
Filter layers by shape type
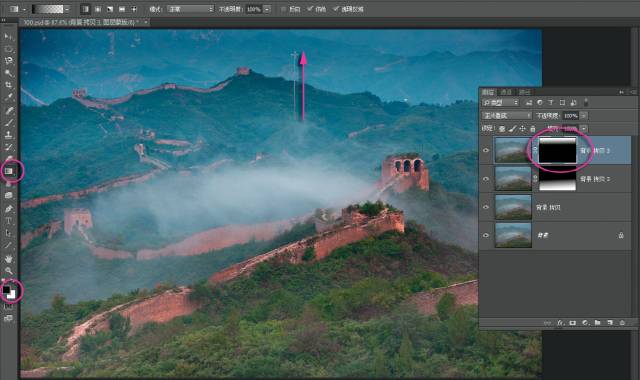point(562,102)
